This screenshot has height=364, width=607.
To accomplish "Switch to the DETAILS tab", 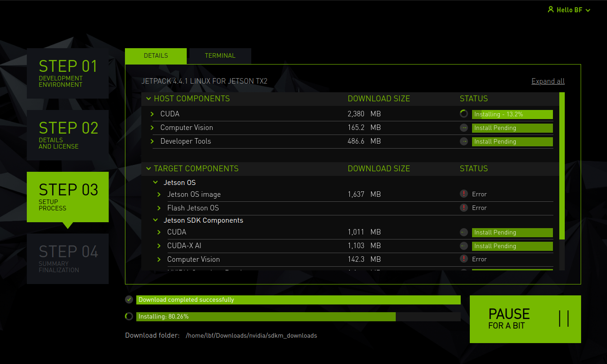I will [156, 56].
